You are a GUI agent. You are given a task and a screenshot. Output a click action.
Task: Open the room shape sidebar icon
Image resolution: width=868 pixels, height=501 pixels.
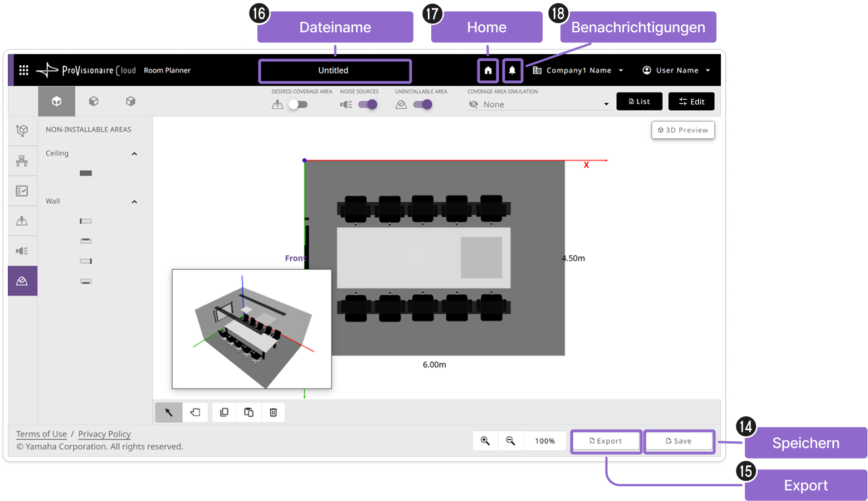pyautogui.click(x=22, y=130)
